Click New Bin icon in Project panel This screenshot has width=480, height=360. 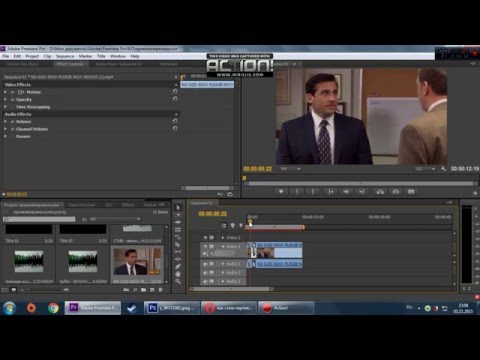point(143,290)
